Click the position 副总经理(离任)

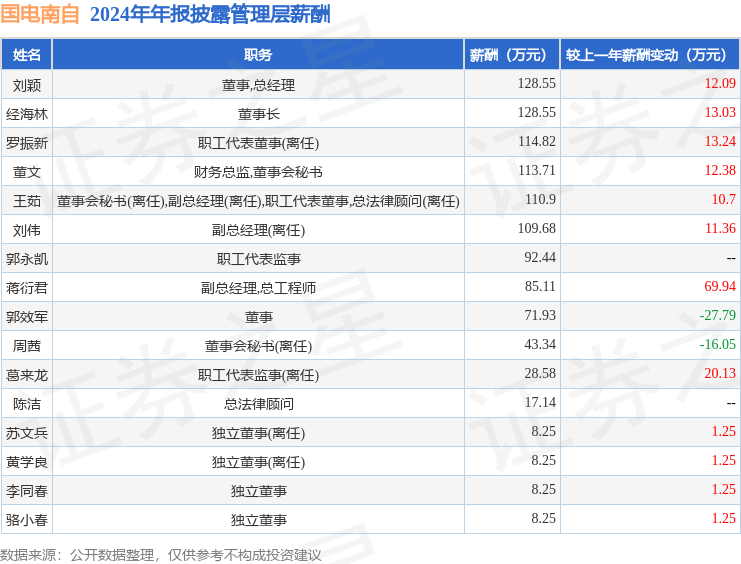(x=258, y=231)
